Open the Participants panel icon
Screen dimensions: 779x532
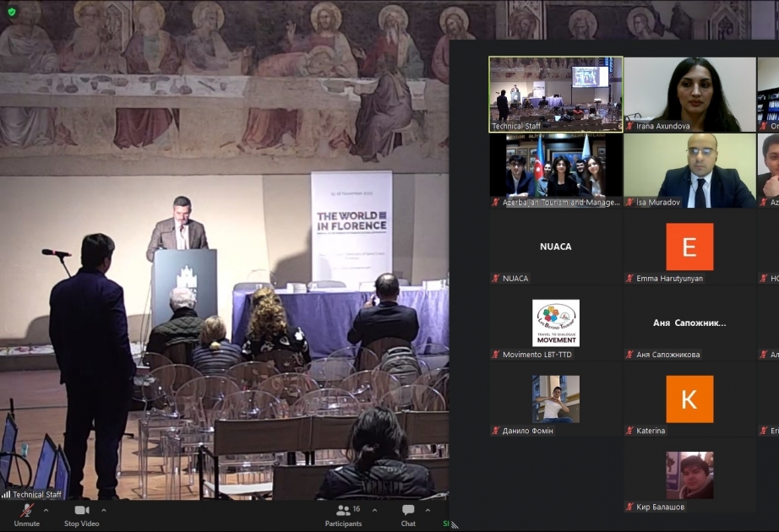(343, 510)
